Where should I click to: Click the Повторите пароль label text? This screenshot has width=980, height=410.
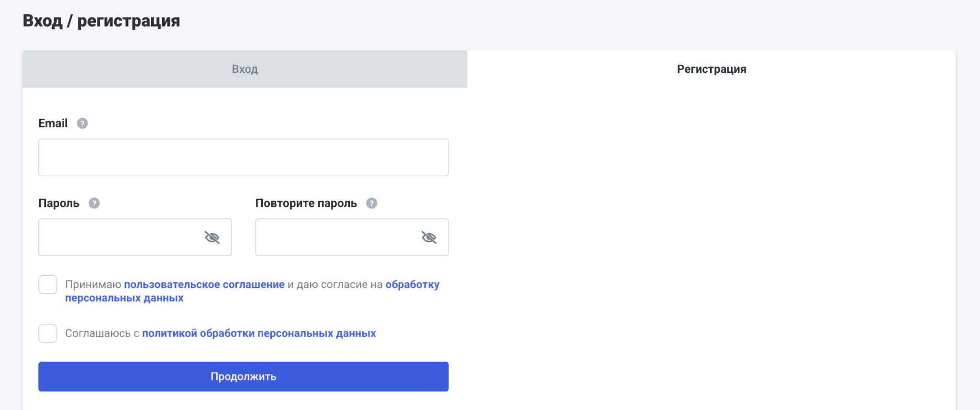[x=306, y=204]
